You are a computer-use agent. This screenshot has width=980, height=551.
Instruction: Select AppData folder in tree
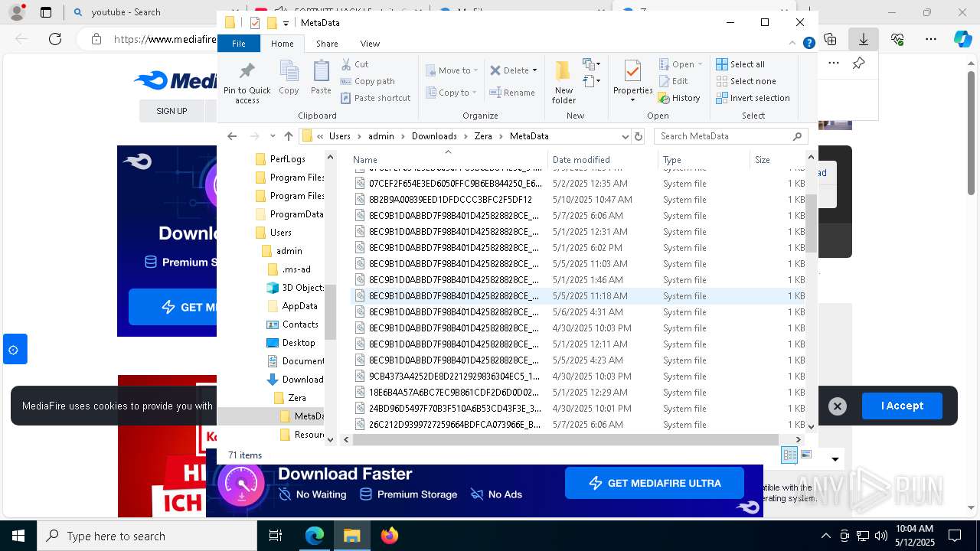coord(299,306)
